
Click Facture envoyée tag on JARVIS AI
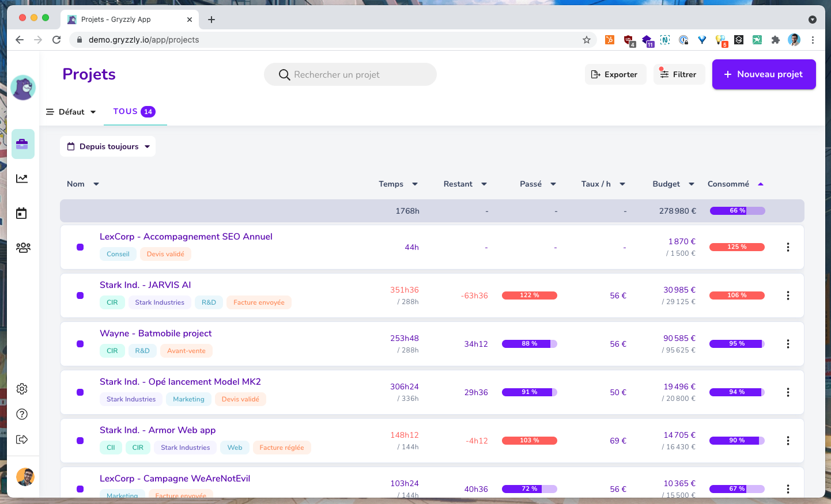coord(259,302)
